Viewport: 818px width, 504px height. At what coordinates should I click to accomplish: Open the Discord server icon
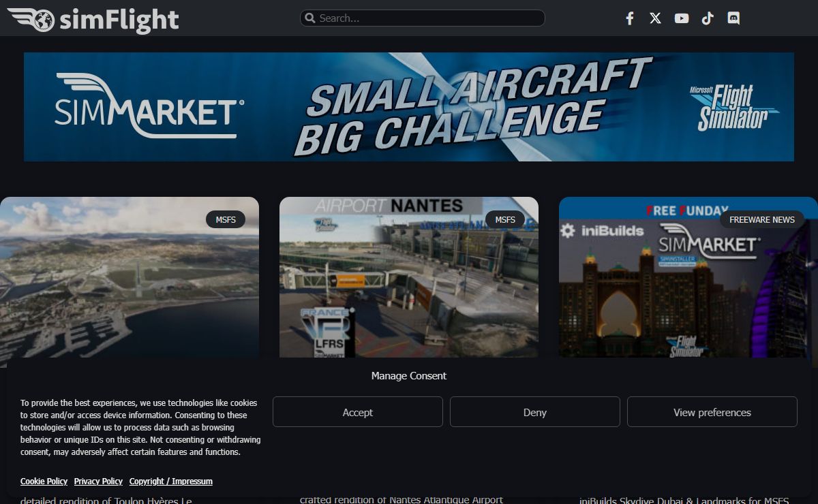coord(733,18)
